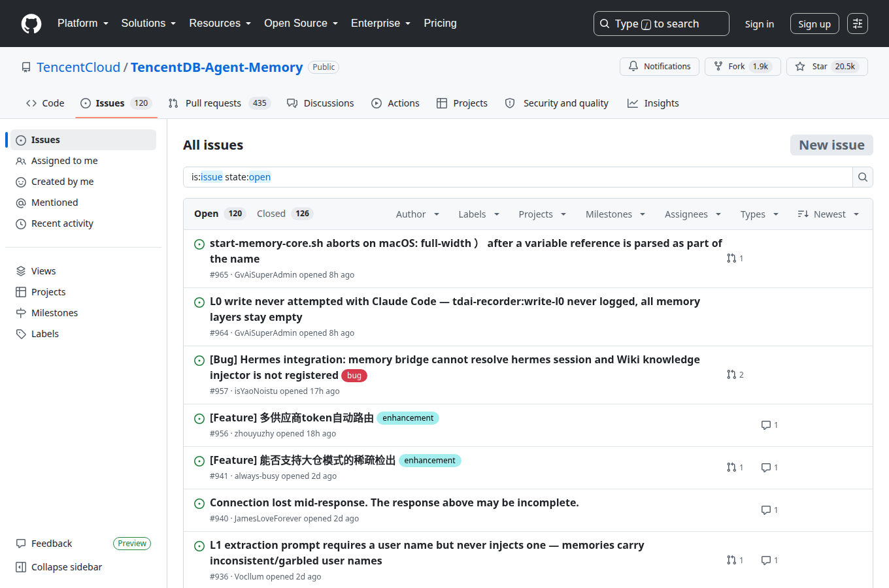The image size is (889, 588).
Task: Show Open issues list
Action: 219,214
